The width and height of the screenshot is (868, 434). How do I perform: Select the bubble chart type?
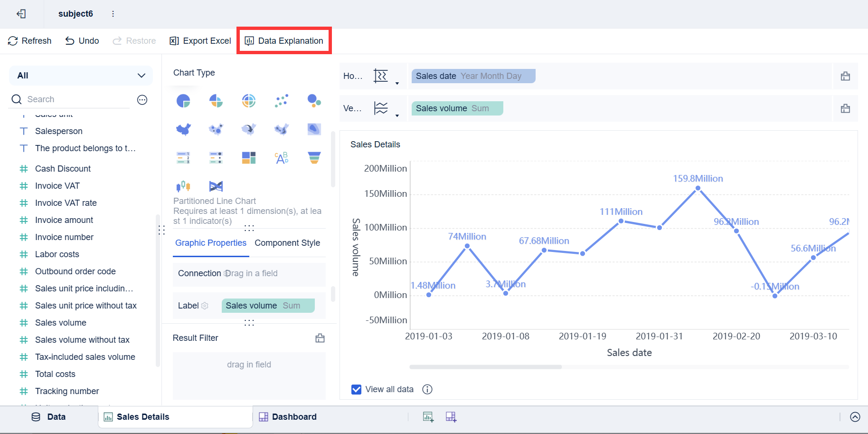[314, 100]
